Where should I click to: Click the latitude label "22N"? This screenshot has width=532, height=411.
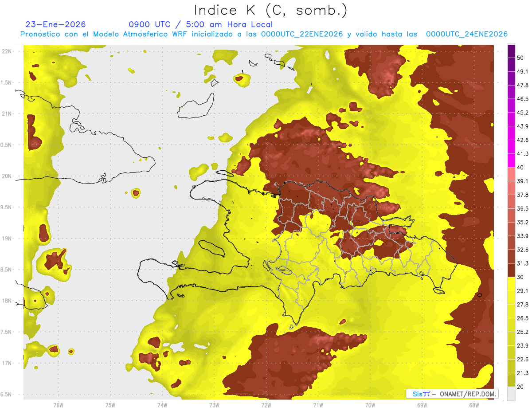(x=7, y=51)
